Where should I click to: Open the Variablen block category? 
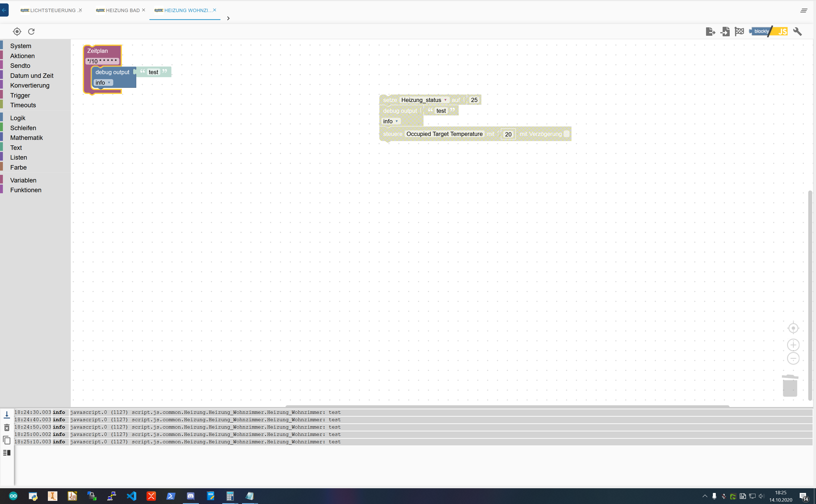tap(23, 180)
